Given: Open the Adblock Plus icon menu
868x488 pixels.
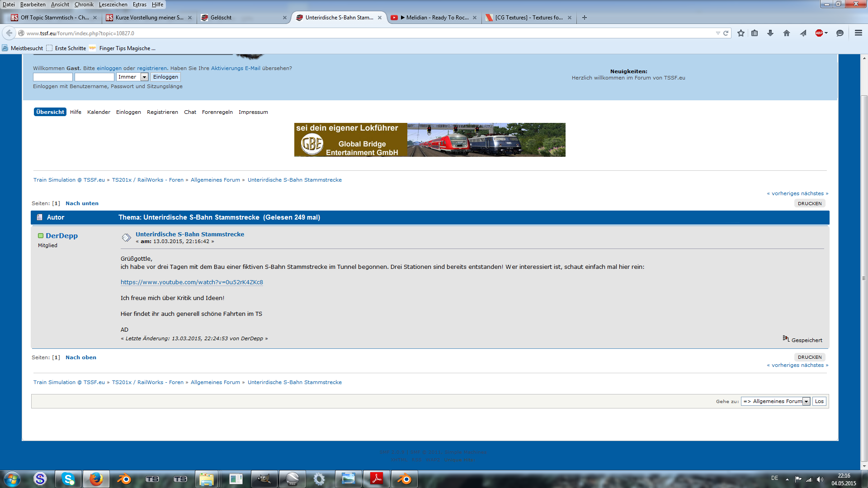Looking at the screenshot, I should point(821,33).
